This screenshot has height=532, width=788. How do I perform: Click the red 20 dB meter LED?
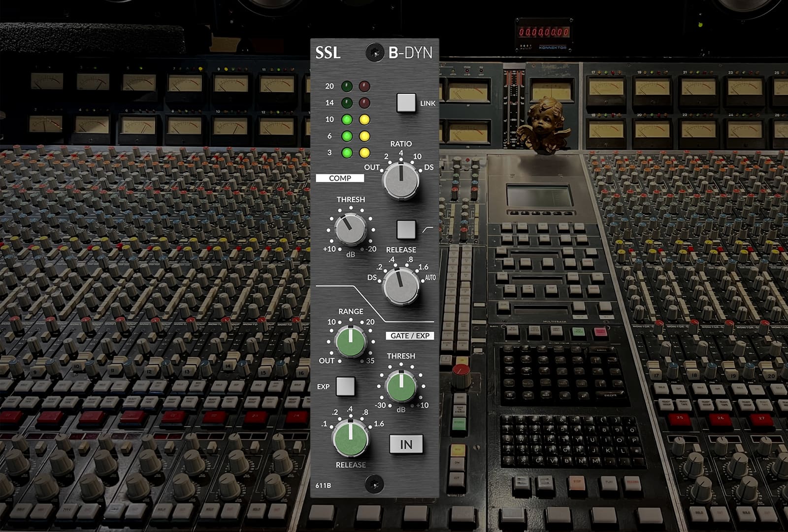click(364, 87)
